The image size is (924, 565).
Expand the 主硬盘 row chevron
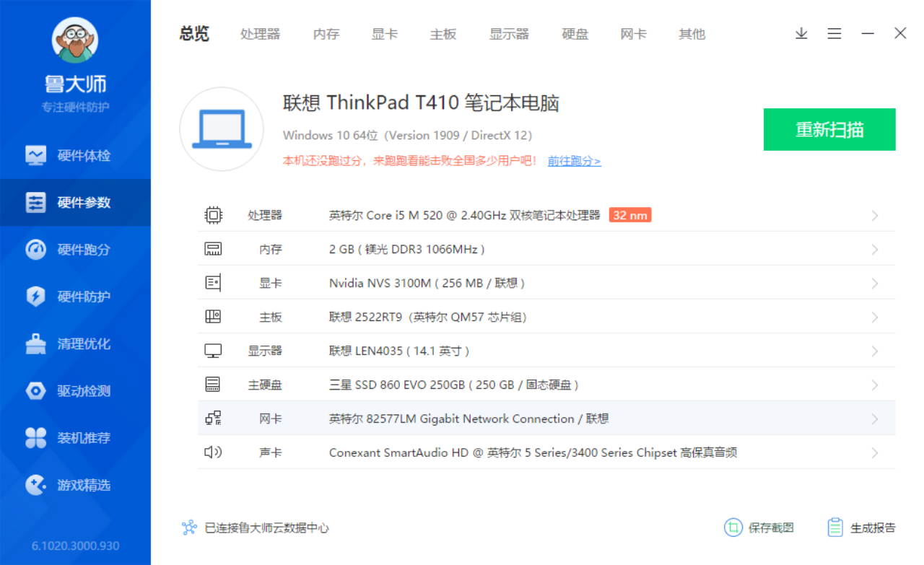tap(874, 384)
